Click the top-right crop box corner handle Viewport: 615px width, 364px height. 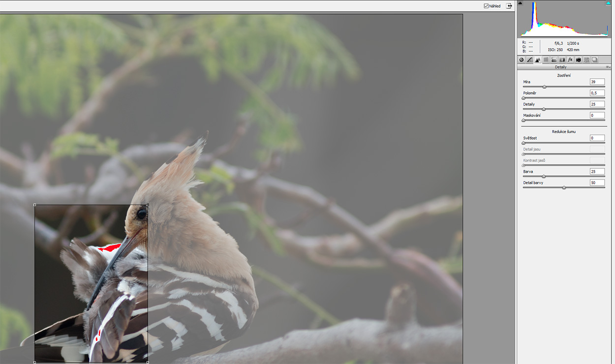[x=148, y=205]
